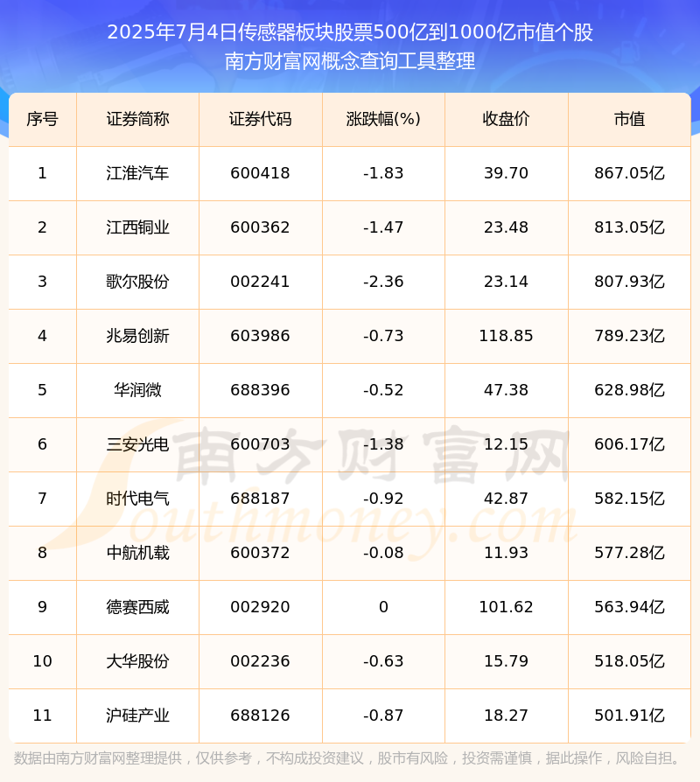Click the change value -1.83
The width and height of the screenshot is (700, 782).
[383, 173]
